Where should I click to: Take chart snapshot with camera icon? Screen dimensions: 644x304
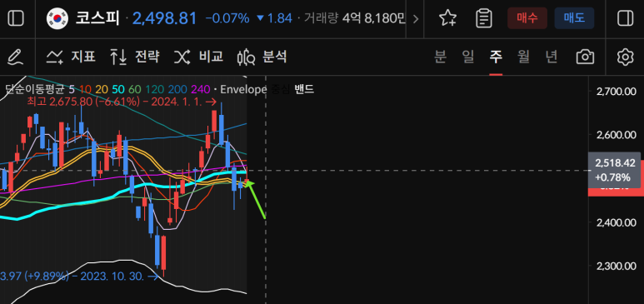click(585, 57)
